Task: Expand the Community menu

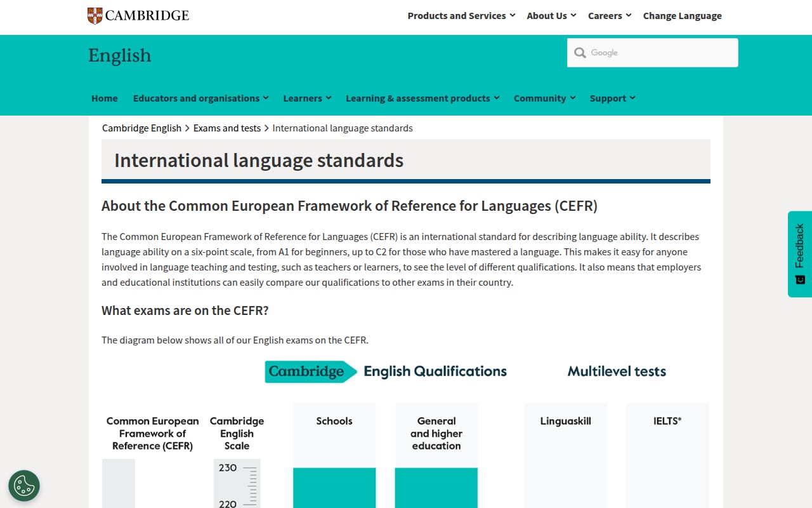Action: click(x=544, y=98)
